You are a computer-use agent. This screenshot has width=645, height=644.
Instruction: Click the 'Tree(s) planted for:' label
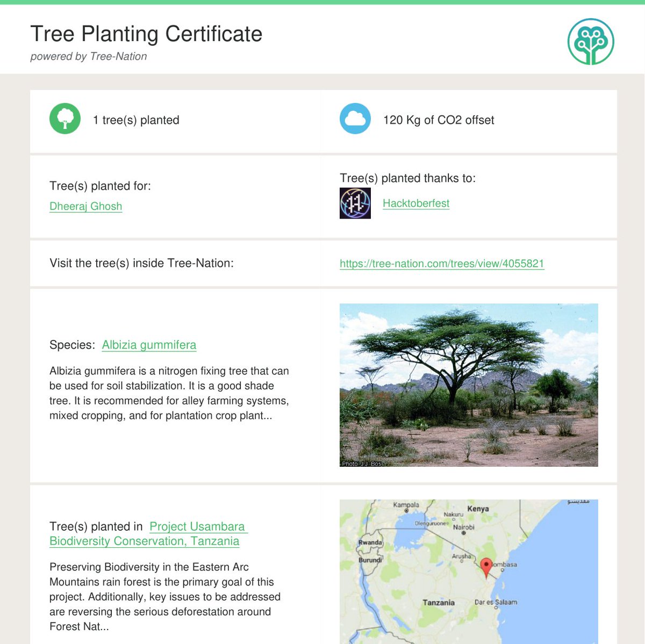[x=100, y=186]
